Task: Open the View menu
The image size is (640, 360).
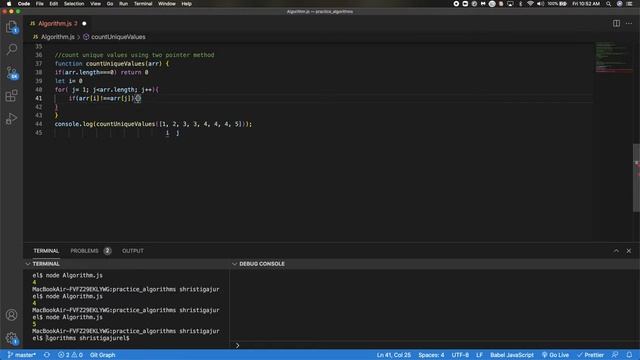Action: (96, 4)
